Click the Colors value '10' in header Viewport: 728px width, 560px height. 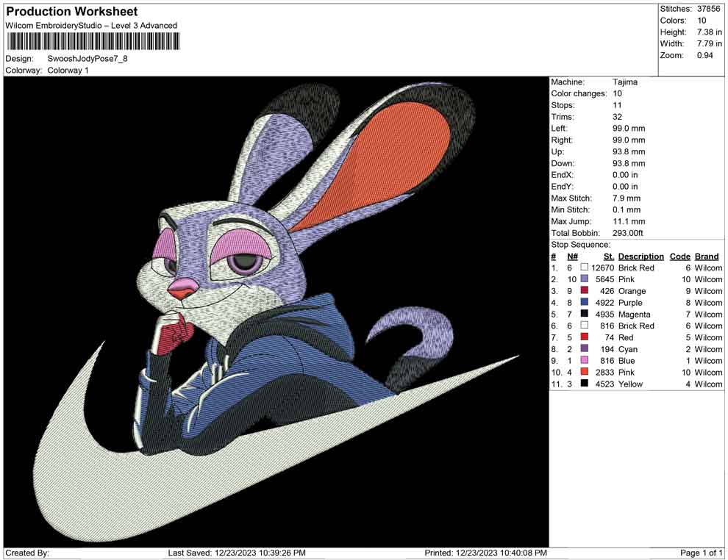[702, 21]
